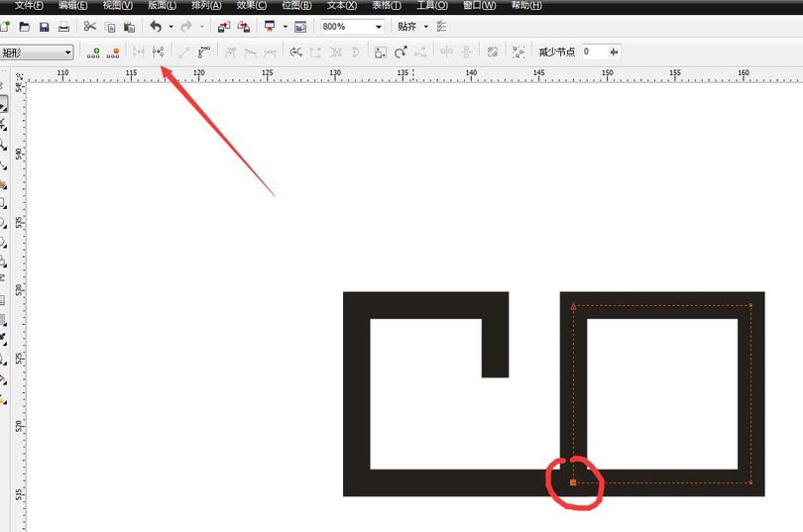Click the Paste clipboard icon
803x532 pixels.
[130, 27]
